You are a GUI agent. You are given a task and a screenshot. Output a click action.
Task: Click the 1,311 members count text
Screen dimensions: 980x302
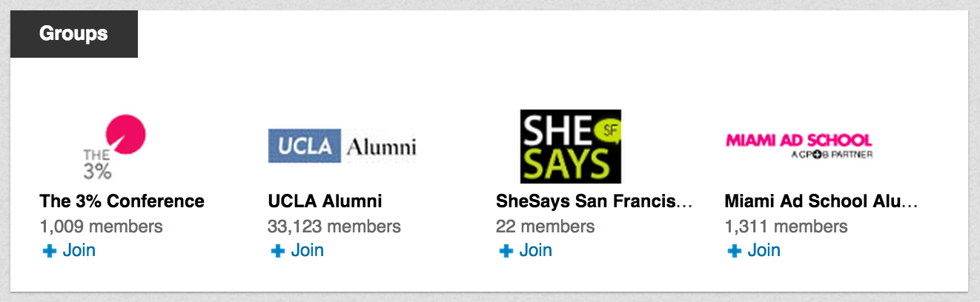787,226
